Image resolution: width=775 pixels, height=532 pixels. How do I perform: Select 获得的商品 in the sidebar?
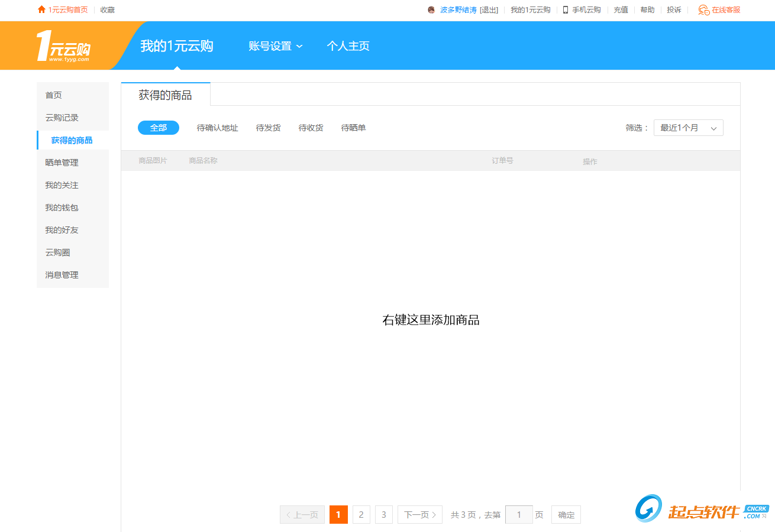pyautogui.click(x=73, y=140)
